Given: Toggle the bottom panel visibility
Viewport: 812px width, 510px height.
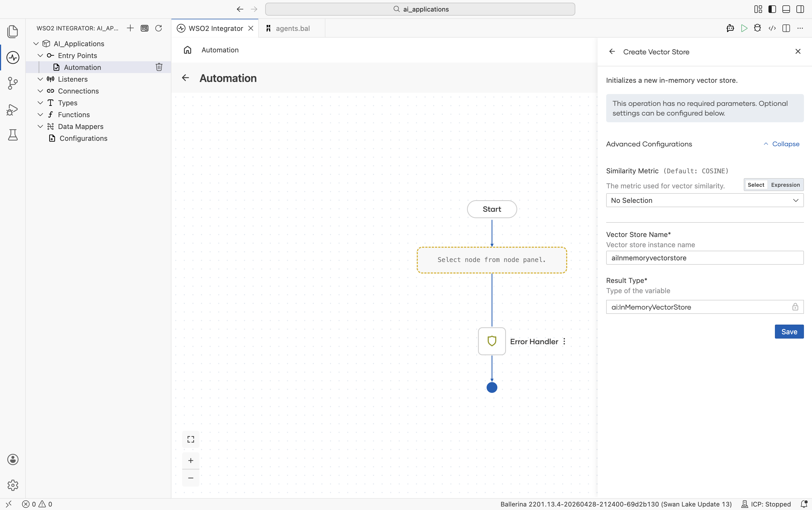Looking at the screenshot, I should tap(786, 9).
